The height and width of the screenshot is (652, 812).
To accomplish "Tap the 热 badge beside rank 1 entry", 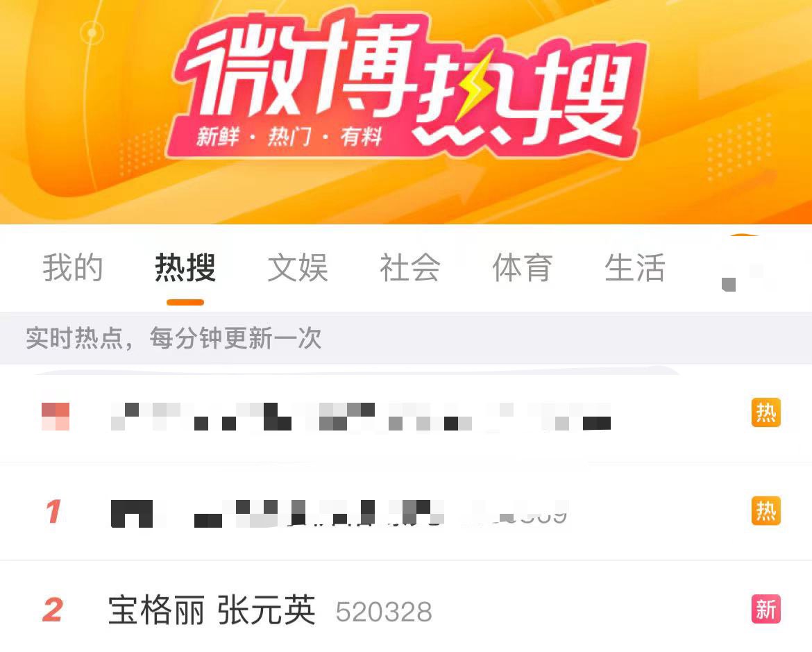I will click(x=766, y=511).
